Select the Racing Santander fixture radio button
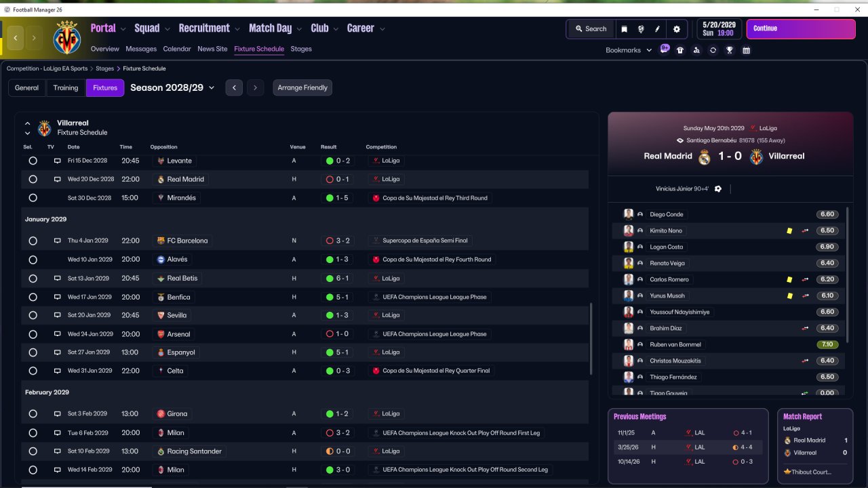Viewport: 868px width, 488px height. tap(33, 451)
